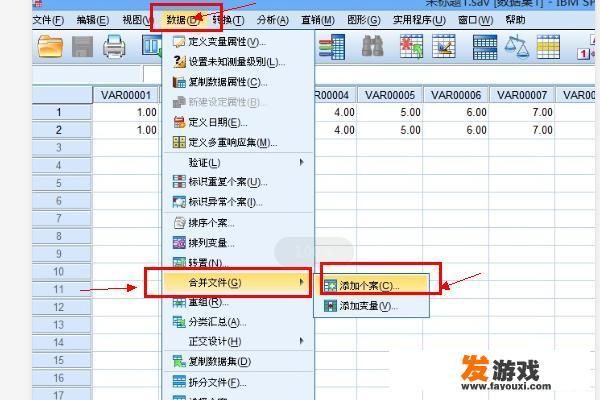Image resolution: width=600 pixels, height=400 pixels.
Task: Choose Identify Unusual Cases (标识异常个案)
Action: point(237,202)
